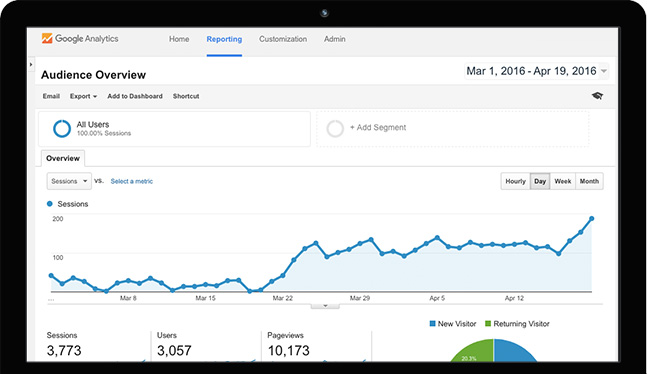Click the Mar 22 axis label
Screen dimensions: 647x374
(x=283, y=298)
